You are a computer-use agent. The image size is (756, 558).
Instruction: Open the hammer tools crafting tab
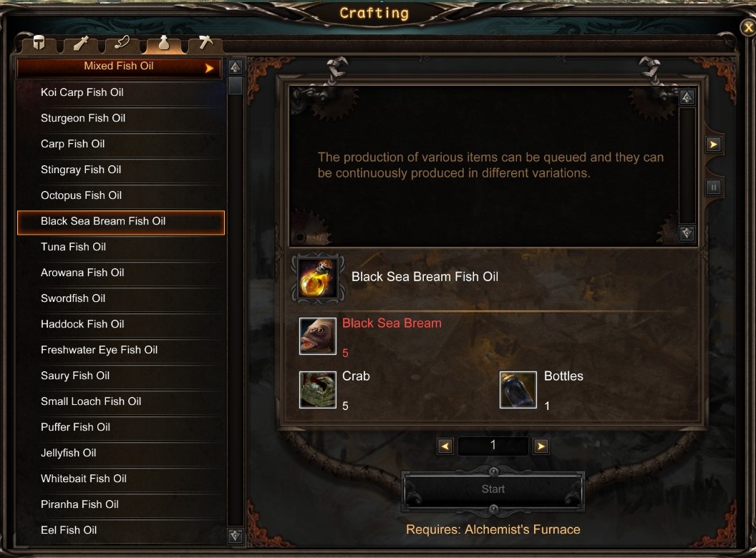coord(205,44)
